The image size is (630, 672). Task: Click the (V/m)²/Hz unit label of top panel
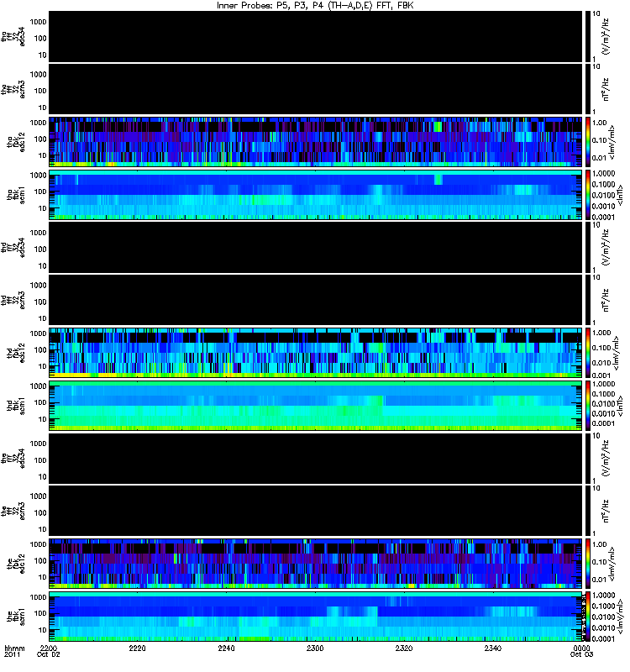tap(606, 36)
